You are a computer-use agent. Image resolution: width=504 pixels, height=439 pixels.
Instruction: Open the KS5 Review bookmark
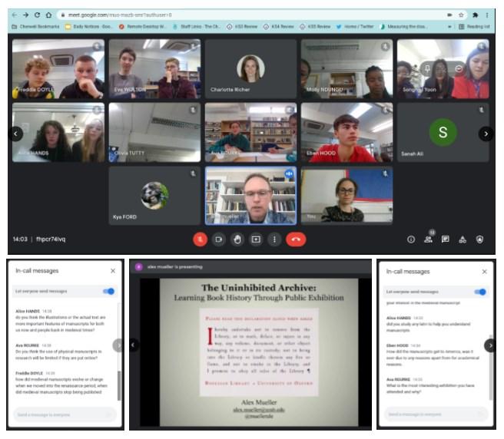click(315, 26)
